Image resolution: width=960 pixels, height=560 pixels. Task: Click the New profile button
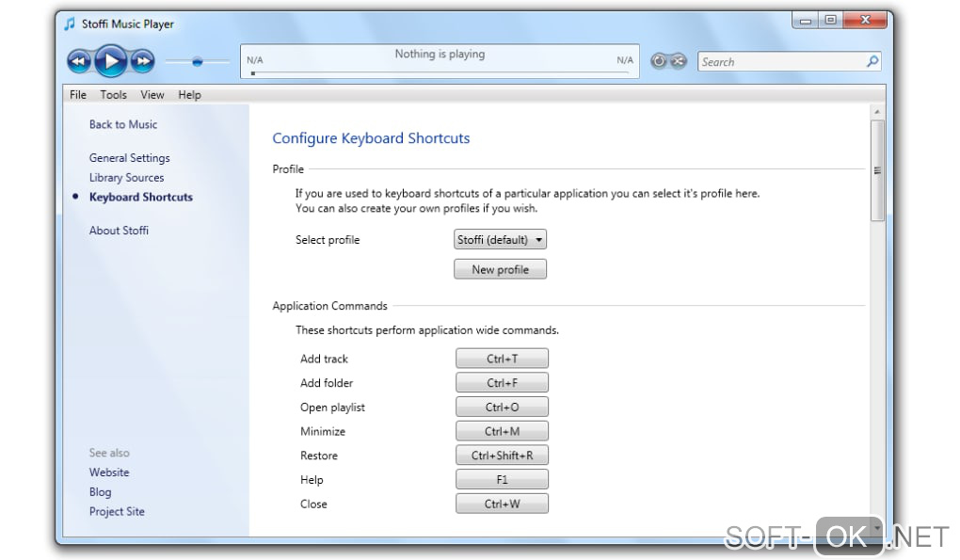500,269
